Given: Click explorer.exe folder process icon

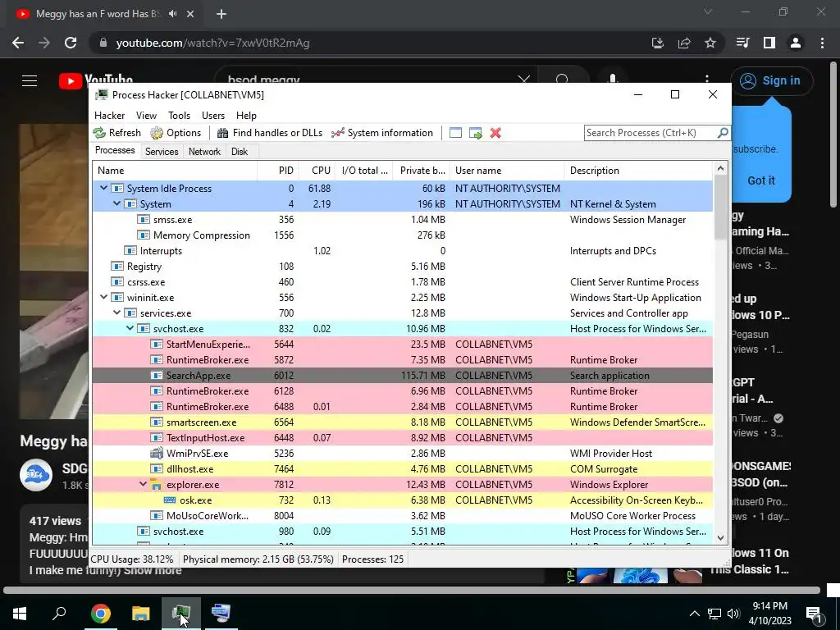Looking at the screenshot, I should (x=156, y=485).
